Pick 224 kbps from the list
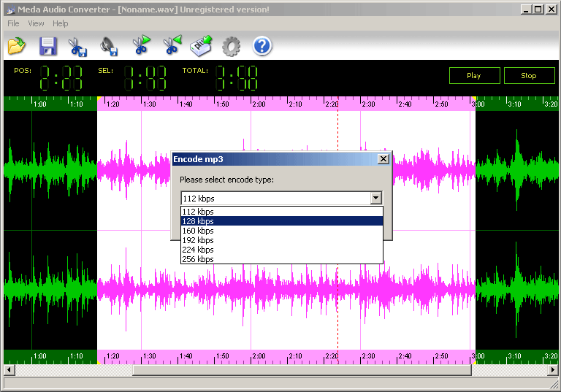This screenshot has width=561, height=392. (x=281, y=250)
